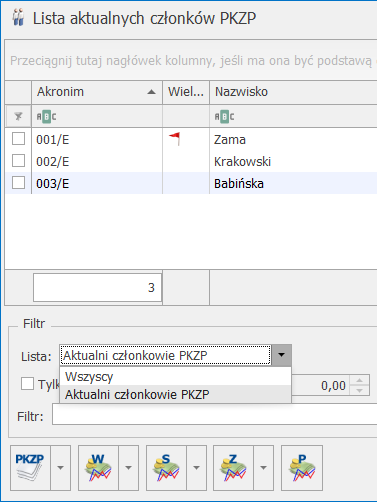Click the filter row funnel icon
The image size is (377, 502).
[x=18, y=116]
